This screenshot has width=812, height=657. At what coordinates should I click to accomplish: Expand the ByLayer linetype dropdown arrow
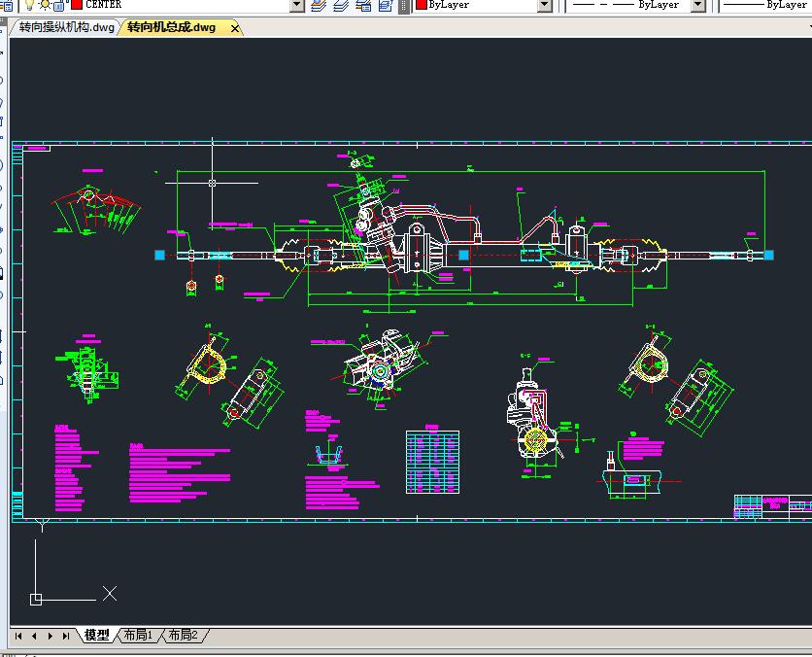tap(697, 5)
